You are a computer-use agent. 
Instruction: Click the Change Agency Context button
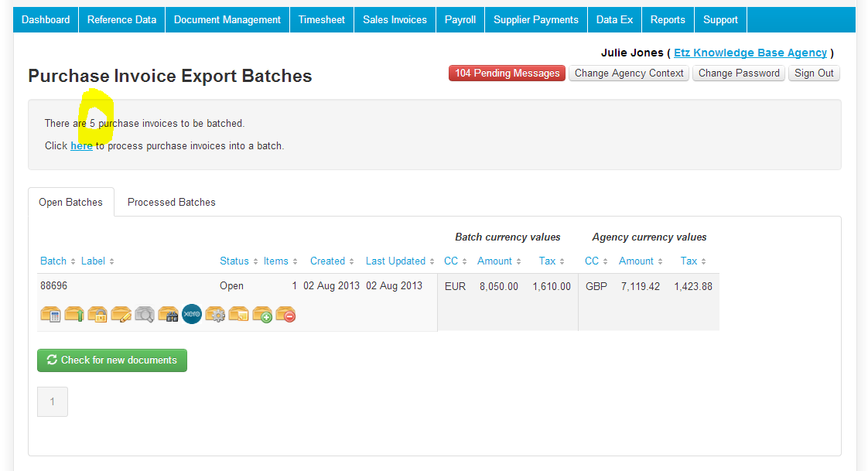pyautogui.click(x=629, y=73)
